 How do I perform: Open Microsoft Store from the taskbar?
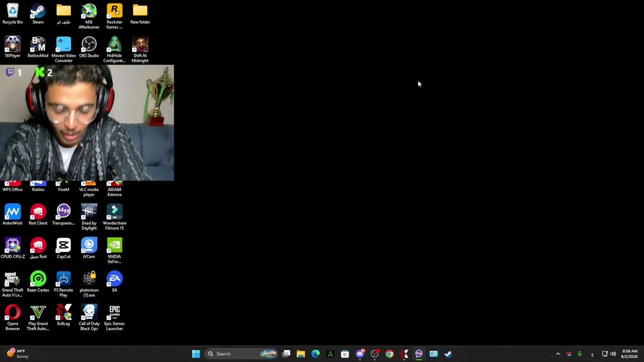click(x=345, y=354)
